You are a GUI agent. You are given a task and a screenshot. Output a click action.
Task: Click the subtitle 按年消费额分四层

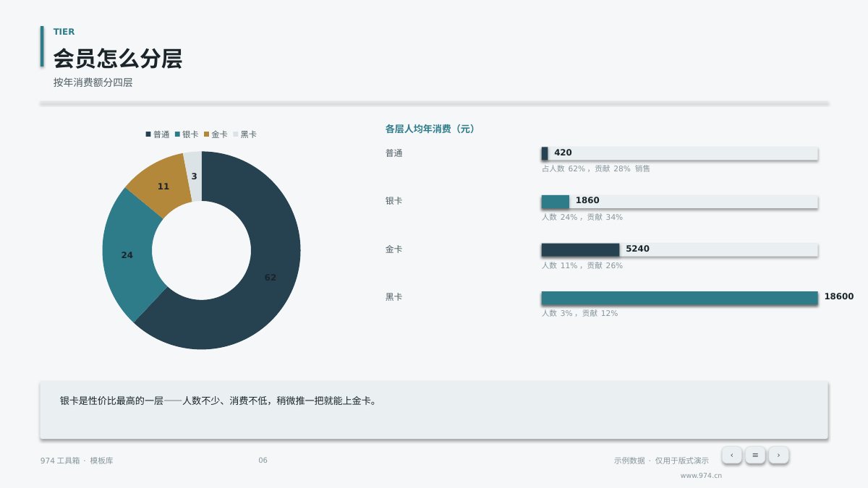93,82
